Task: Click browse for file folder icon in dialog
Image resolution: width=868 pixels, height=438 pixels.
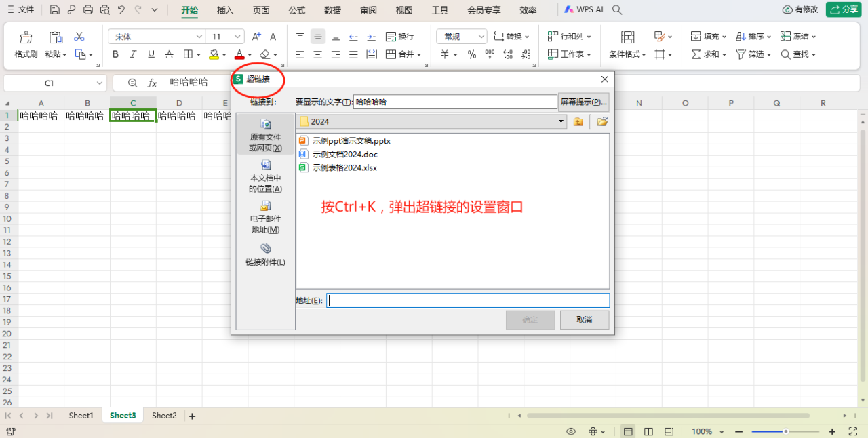Action: pyautogui.click(x=601, y=121)
